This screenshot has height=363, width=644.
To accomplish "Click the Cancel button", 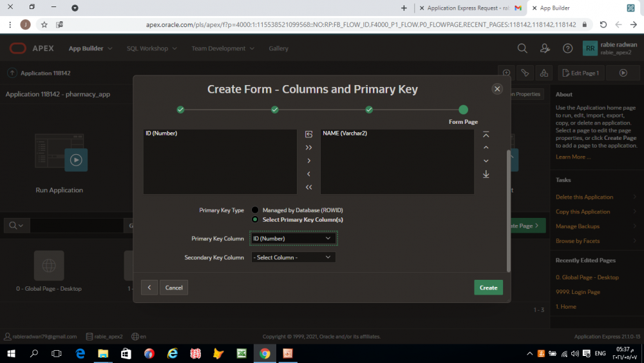I will (x=174, y=288).
